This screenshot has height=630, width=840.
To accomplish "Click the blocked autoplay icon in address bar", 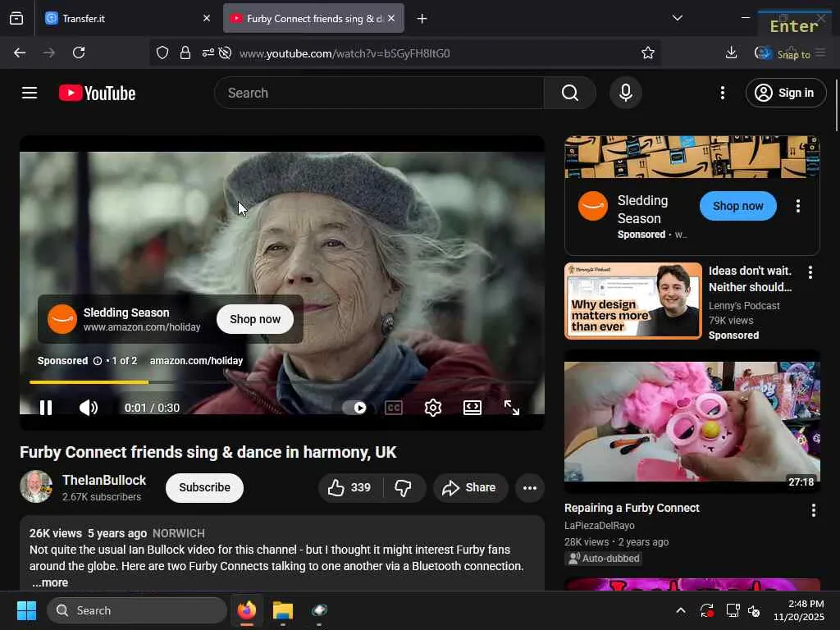I will [x=225, y=52].
